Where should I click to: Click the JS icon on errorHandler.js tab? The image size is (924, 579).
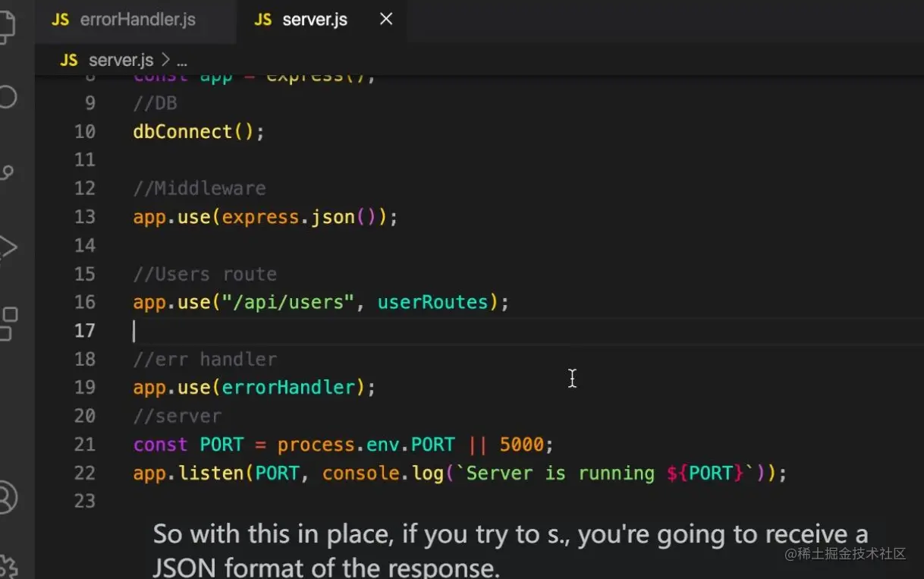[60, 20]
